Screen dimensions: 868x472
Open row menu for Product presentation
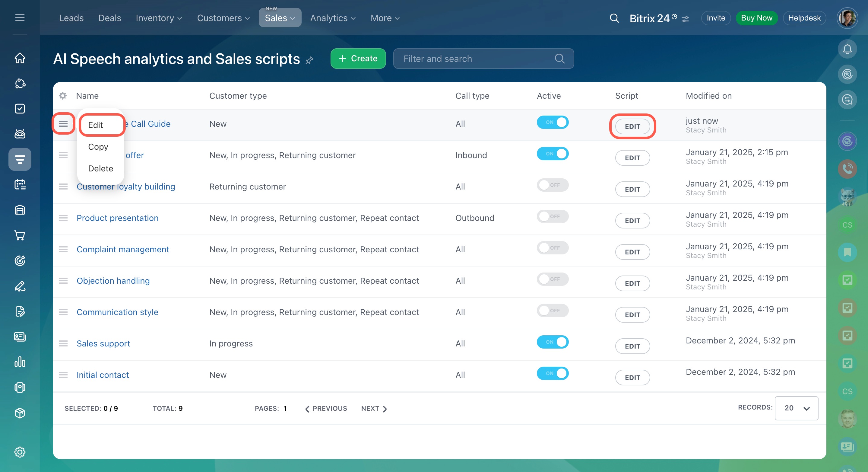point(63,218)
